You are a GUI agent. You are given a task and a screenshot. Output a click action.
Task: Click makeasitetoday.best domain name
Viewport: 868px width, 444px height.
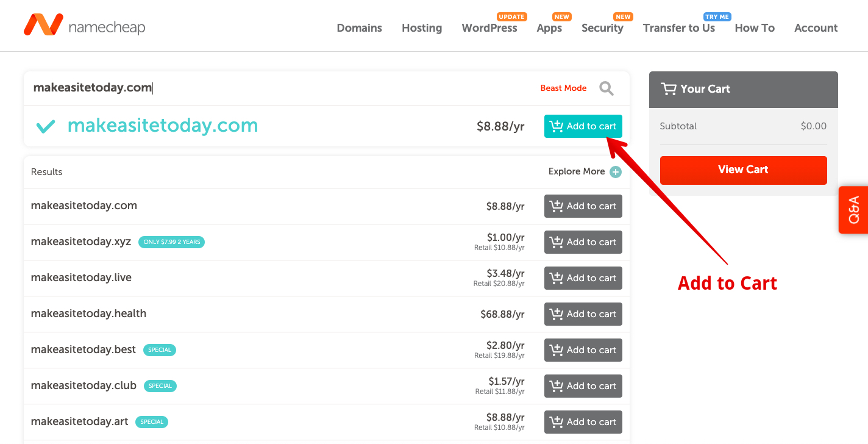point(84,349)
